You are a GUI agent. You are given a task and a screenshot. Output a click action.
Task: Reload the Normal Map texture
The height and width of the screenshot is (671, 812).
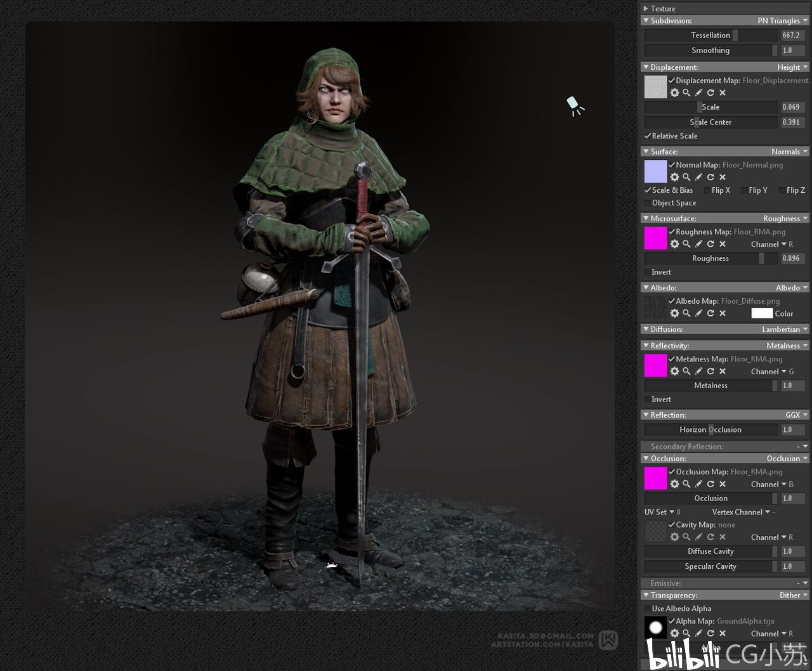click(x=710, y=177)
